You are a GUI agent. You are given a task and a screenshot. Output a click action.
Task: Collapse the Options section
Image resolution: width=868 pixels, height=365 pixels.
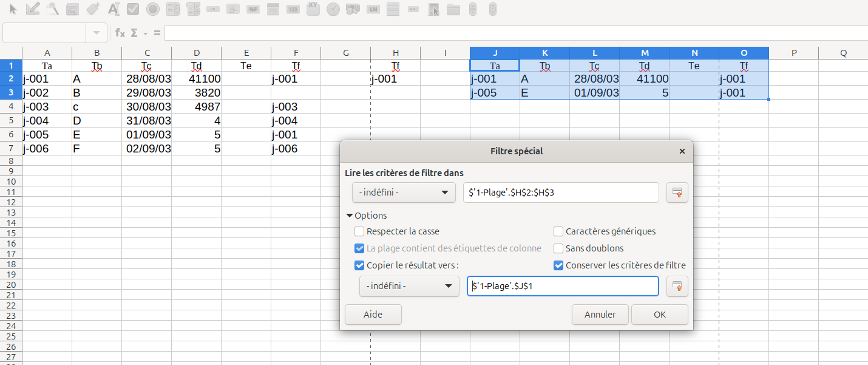click(367, 216)
